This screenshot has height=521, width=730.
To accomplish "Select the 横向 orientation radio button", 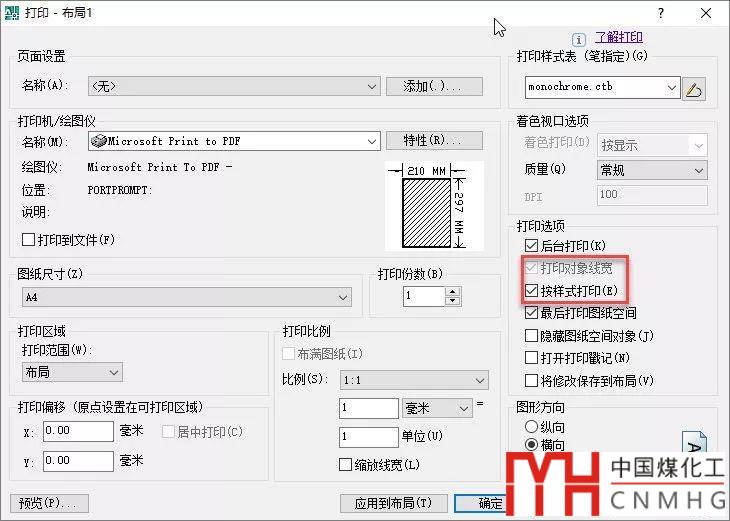I will click(x=531, y=445).
